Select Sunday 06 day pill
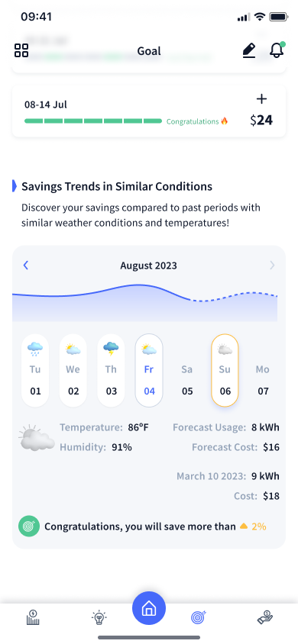 coord(225,371)
